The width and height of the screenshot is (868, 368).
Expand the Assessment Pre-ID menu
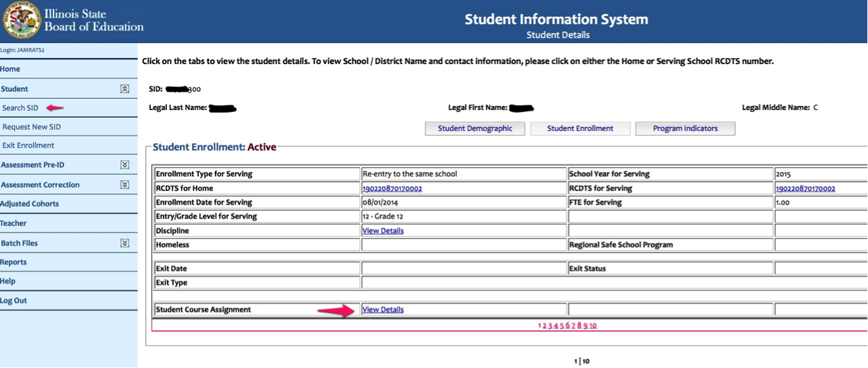click(x=124, y=165)
